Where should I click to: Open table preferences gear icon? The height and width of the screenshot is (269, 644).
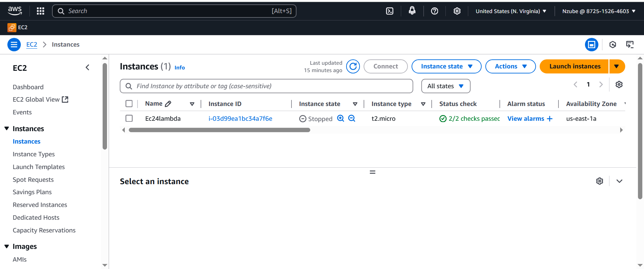click(619, 85)
